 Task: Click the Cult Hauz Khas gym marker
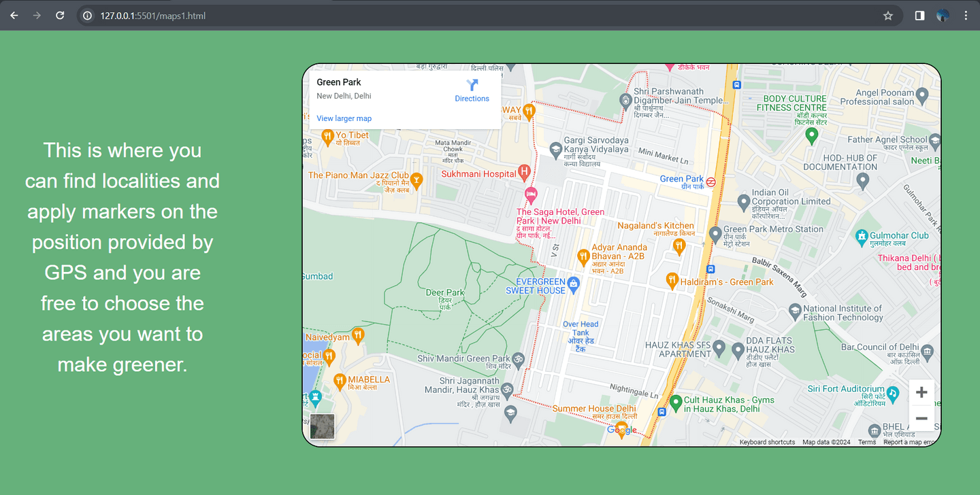(676, 404)
